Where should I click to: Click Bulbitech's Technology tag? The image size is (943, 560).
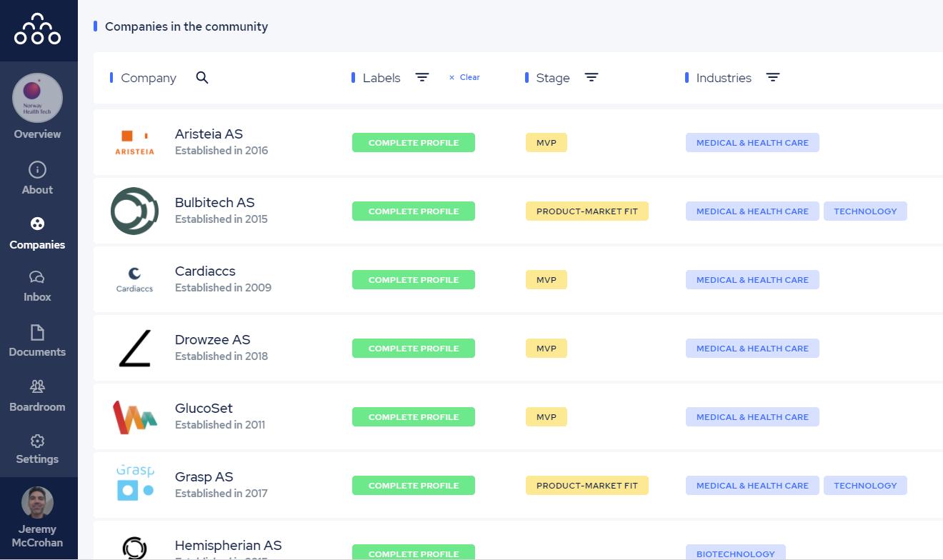coord(865,211)
